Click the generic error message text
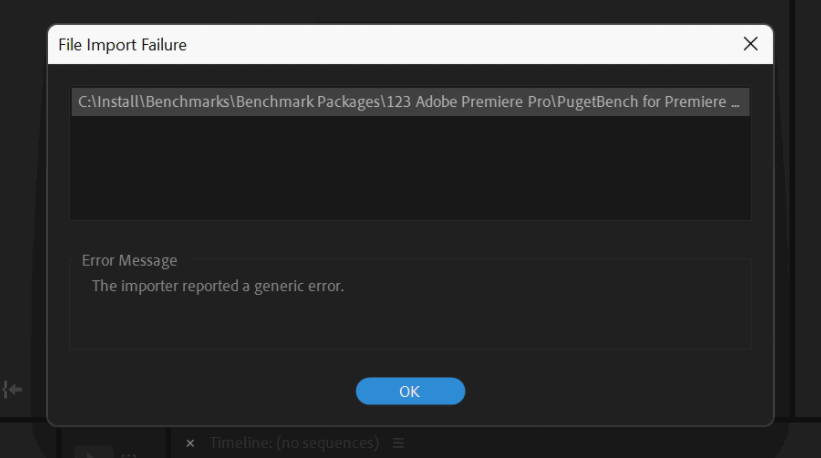The width and height of the screenshot is (821, 458). (218, 286)
